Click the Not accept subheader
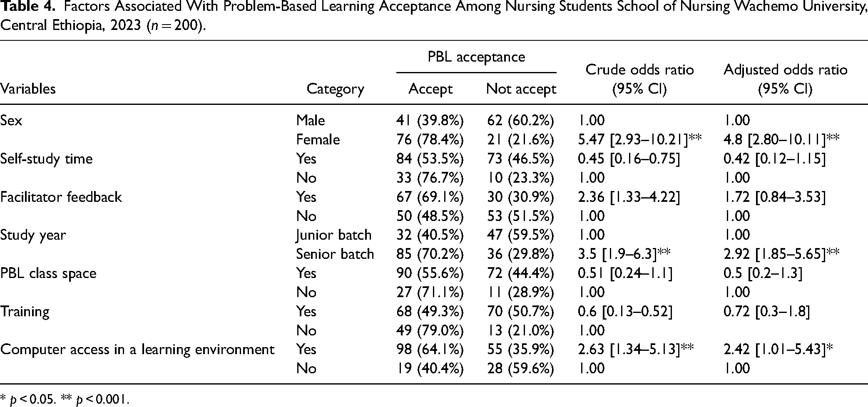868x407 pixels. [x=521, y=89]
